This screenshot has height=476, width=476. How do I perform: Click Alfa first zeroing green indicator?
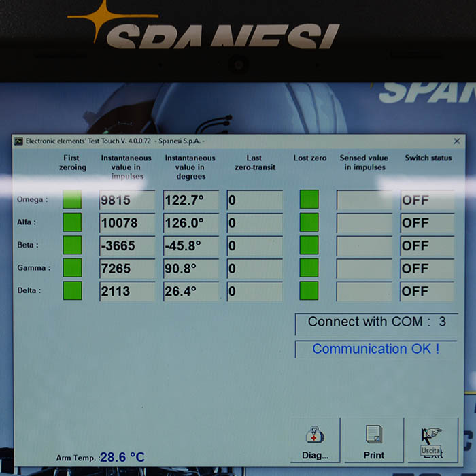(72, 222)
